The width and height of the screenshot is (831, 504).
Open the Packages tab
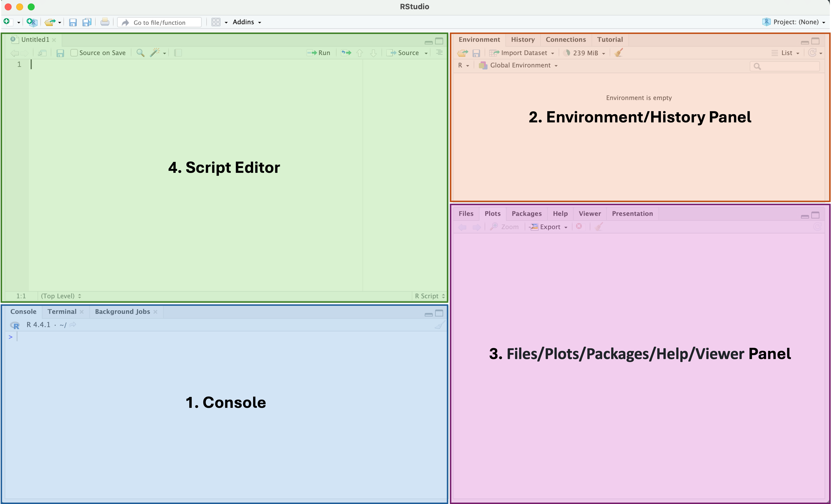[526, 213]
